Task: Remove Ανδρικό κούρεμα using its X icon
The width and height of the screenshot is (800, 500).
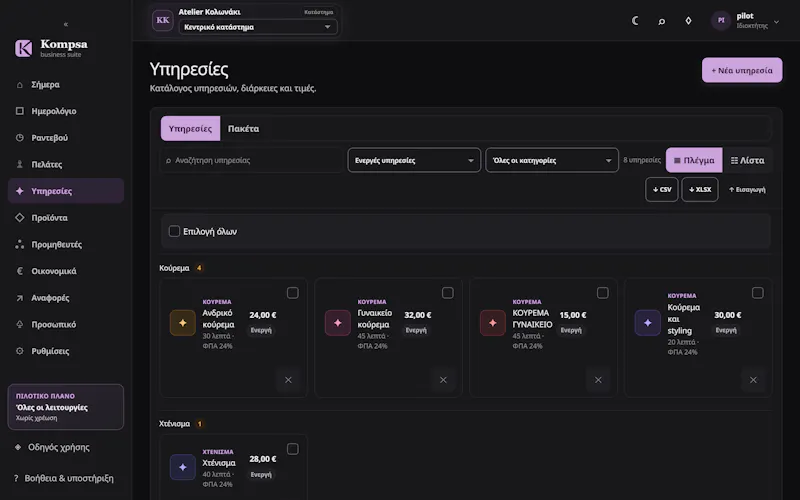Action: (x=288, y=380)
